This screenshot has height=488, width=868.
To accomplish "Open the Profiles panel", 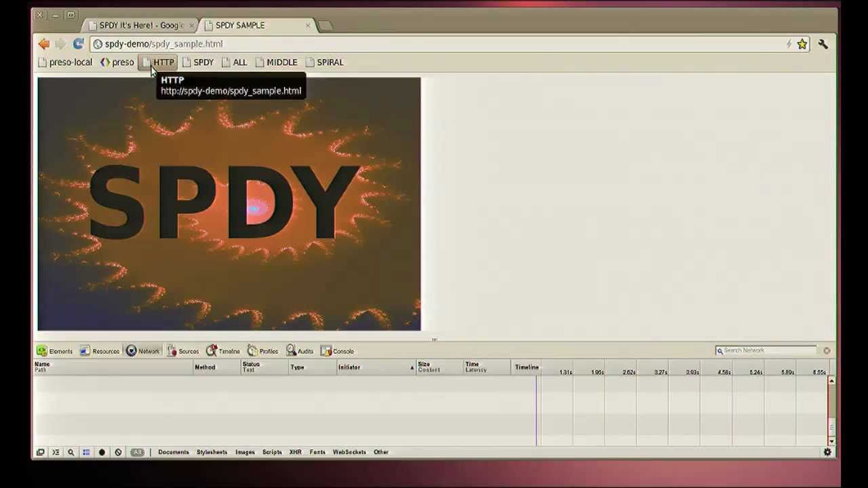I will point(263,351).
